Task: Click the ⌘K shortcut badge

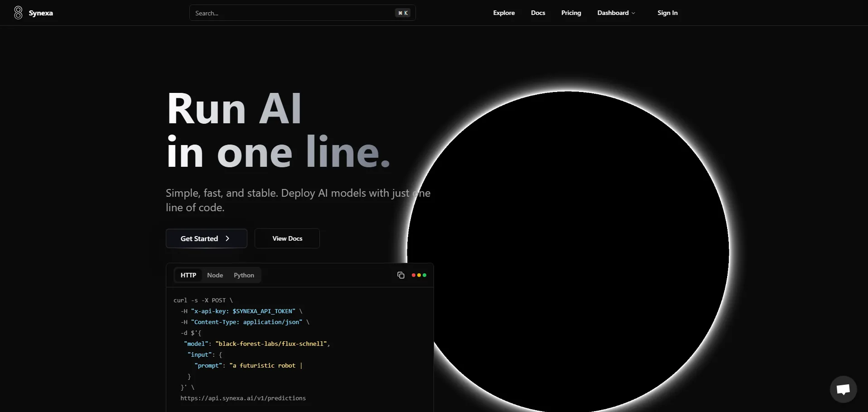Action: tap(403, 13)
